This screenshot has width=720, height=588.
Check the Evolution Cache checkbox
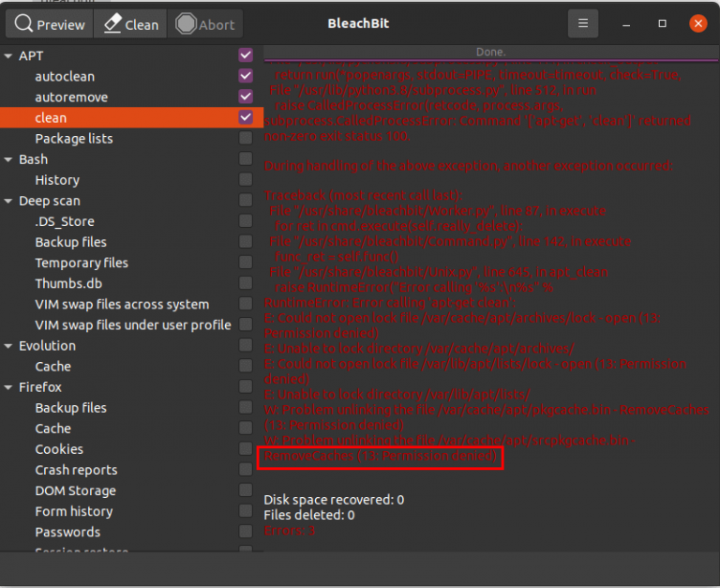coord(246,366)
